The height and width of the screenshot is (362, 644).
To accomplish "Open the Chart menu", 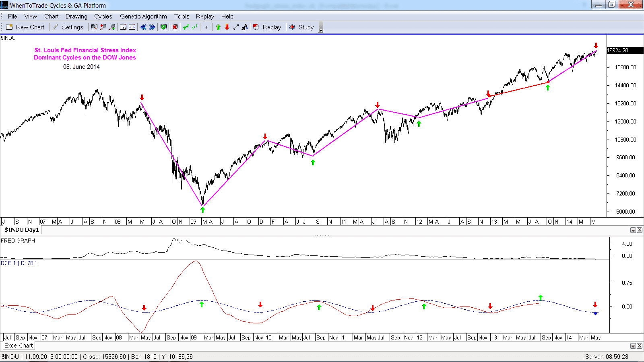I will click(52, 16).
